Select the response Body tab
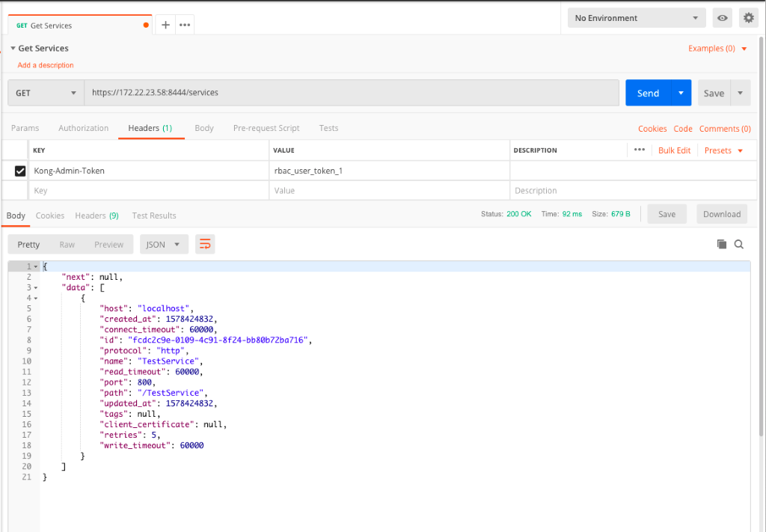Screen dimensions: 766x532 16,215
